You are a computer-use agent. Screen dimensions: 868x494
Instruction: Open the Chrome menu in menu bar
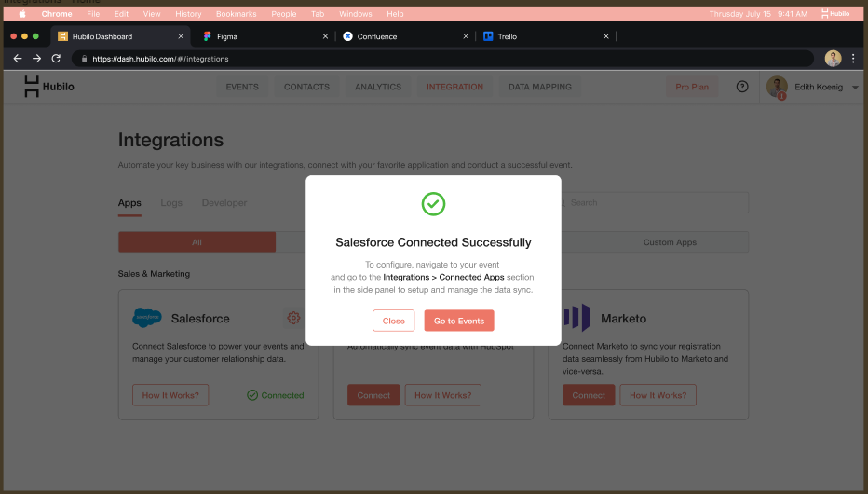point(57,14)
